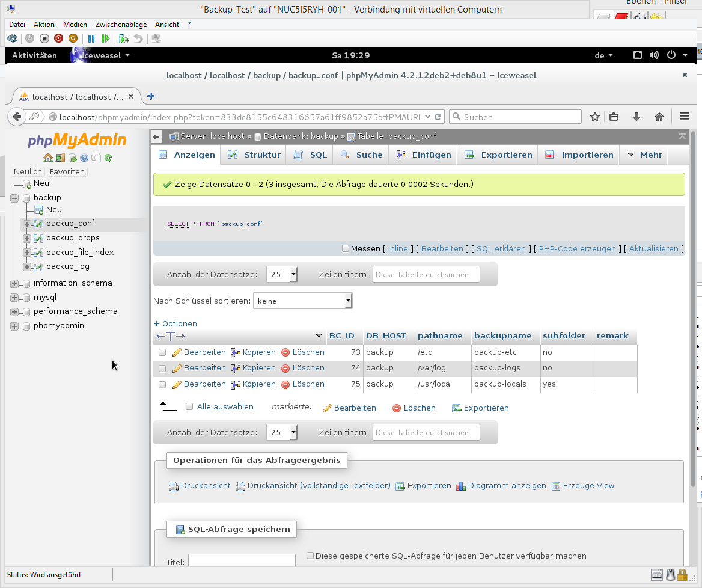This screenshot has width=702, height=588.
Task: Open the GNOME network indicator
Action: click(638, 55)
